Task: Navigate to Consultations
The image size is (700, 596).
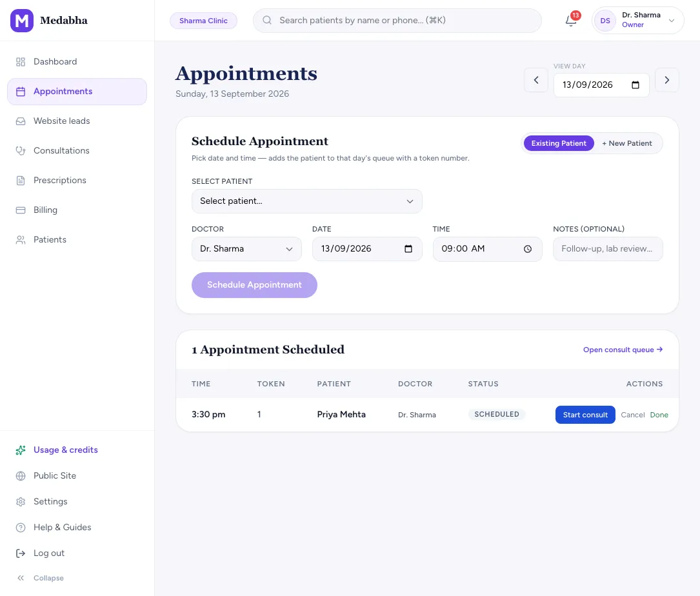Action: 77,151
